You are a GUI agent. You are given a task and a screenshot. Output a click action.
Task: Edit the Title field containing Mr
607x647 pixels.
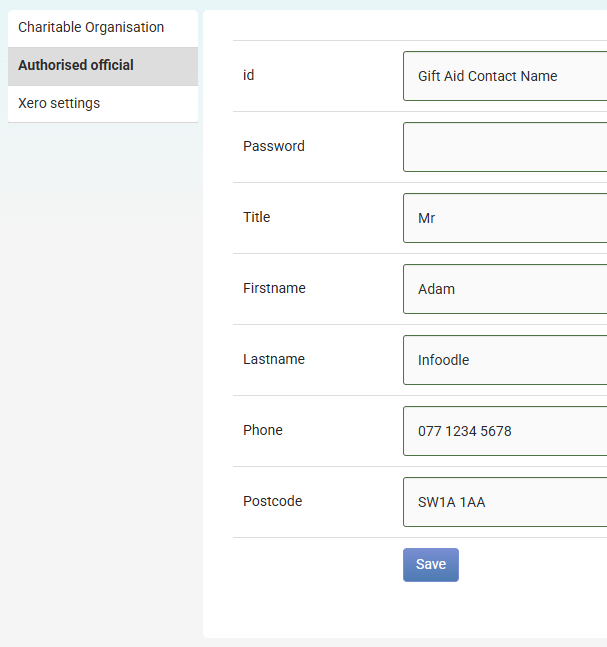(x=505, y=218)
